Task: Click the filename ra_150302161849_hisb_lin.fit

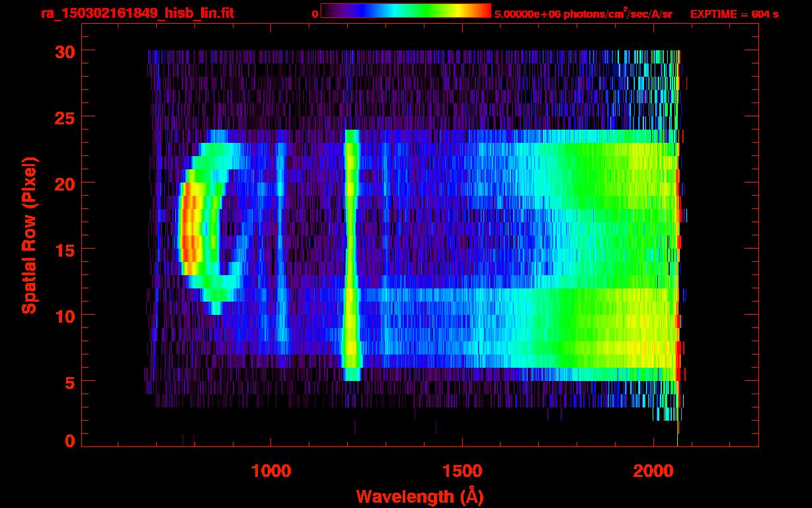Action: pos(137,13)
